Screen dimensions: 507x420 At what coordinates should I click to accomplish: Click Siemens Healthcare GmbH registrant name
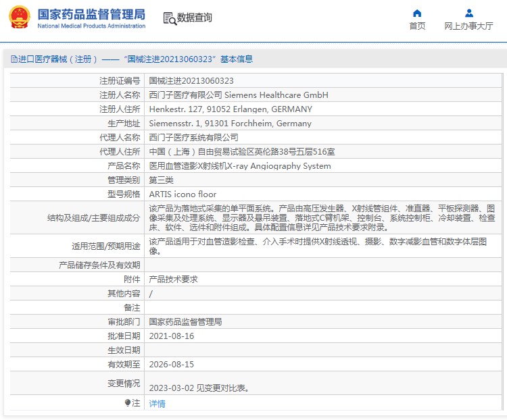[x=239, y=95]
